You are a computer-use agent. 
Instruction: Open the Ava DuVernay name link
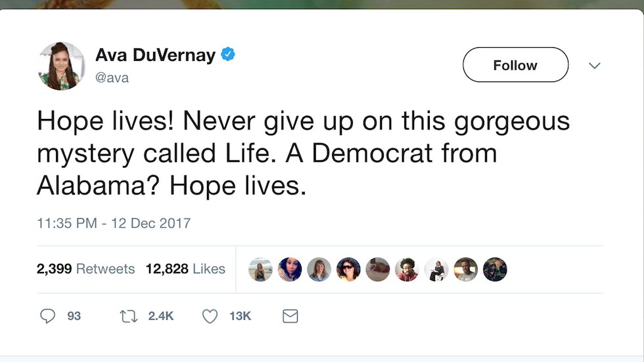pos(155,55)
